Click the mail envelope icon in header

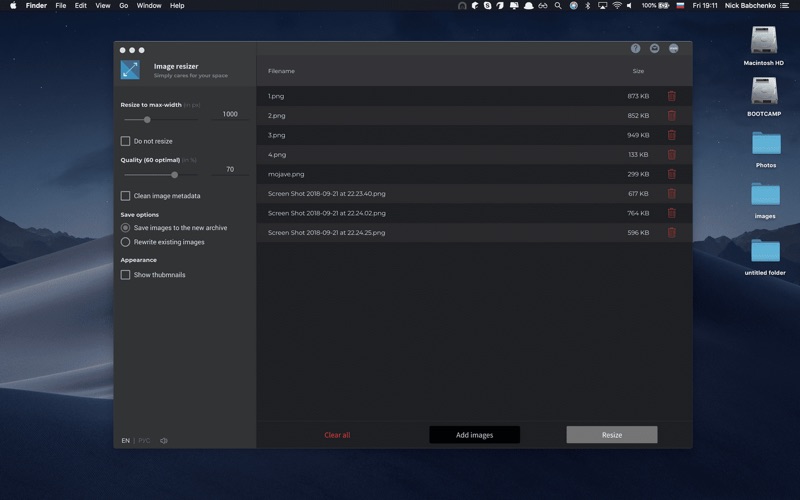tap(655, 48)
